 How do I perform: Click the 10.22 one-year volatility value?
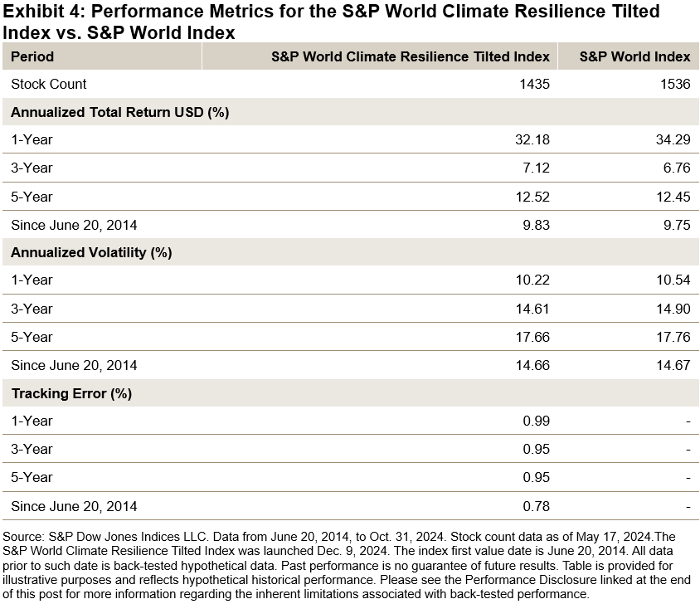(x=532, y=280)
